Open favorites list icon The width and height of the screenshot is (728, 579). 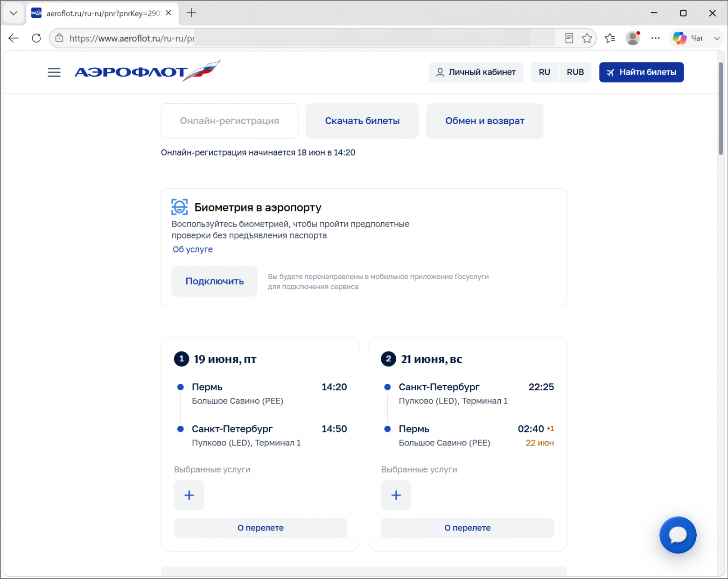pyautogui.click(x=610, y=38)
